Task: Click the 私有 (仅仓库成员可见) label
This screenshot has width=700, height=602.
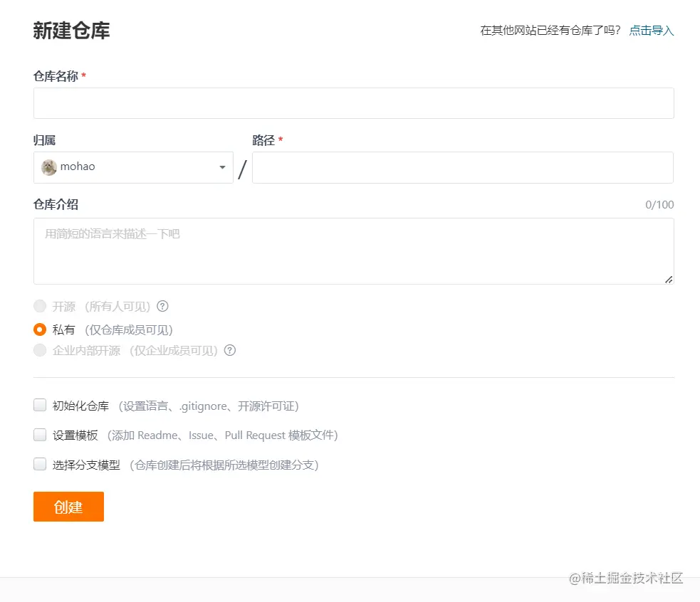Action: click(x=113, y=329)
